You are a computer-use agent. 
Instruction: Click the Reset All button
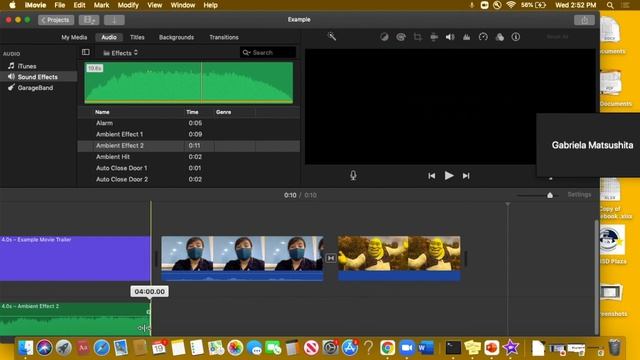557,37
